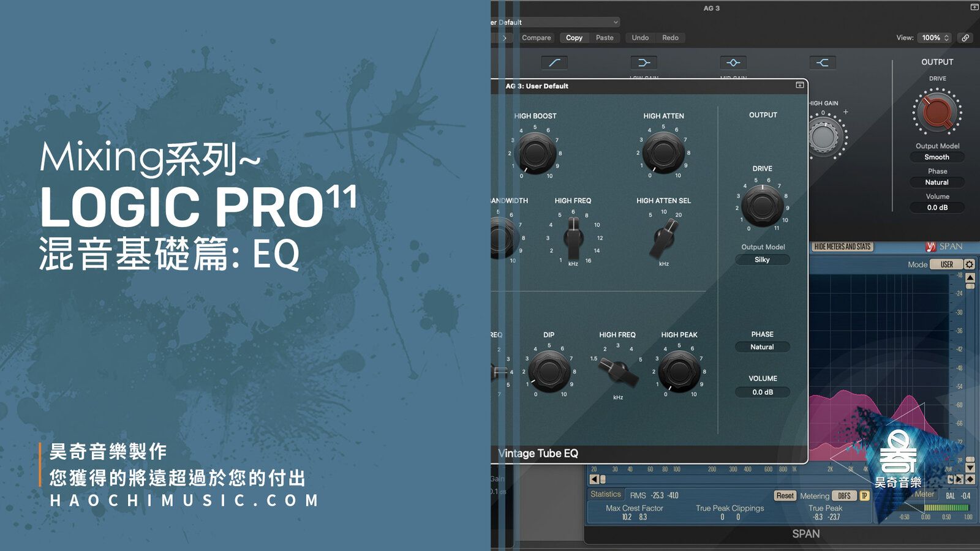Click the High Atten knob

click(663, 152)
